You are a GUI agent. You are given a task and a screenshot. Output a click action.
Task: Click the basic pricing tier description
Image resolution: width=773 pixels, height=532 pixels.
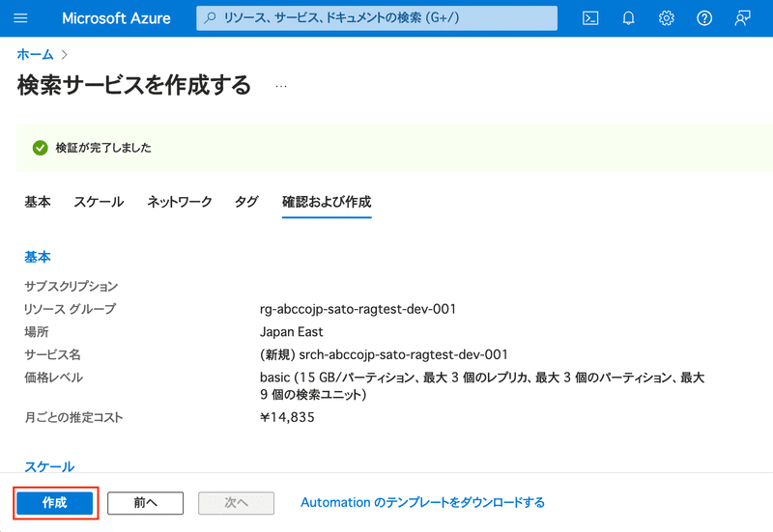[482, 385]
